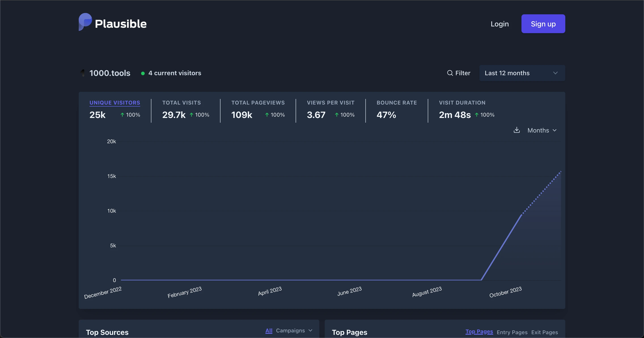This screenshot has width=644, height=338.
Task: Click the chevron in the date range selector
Action: point(555,73)
